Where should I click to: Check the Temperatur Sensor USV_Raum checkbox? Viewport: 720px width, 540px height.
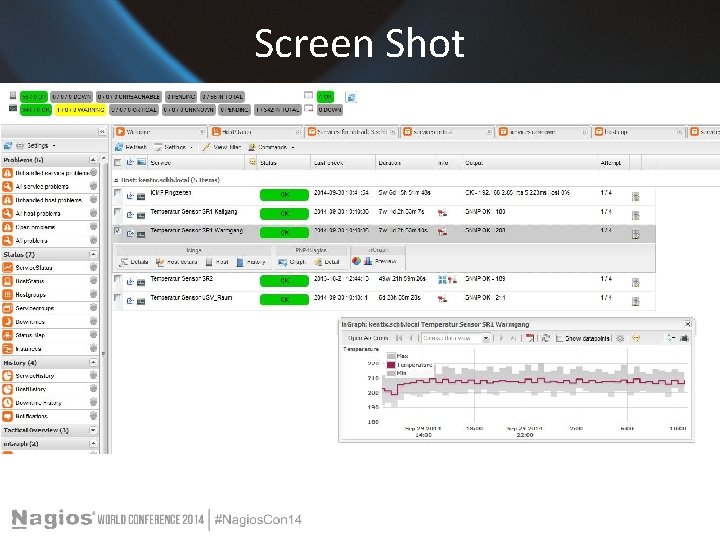118,298
